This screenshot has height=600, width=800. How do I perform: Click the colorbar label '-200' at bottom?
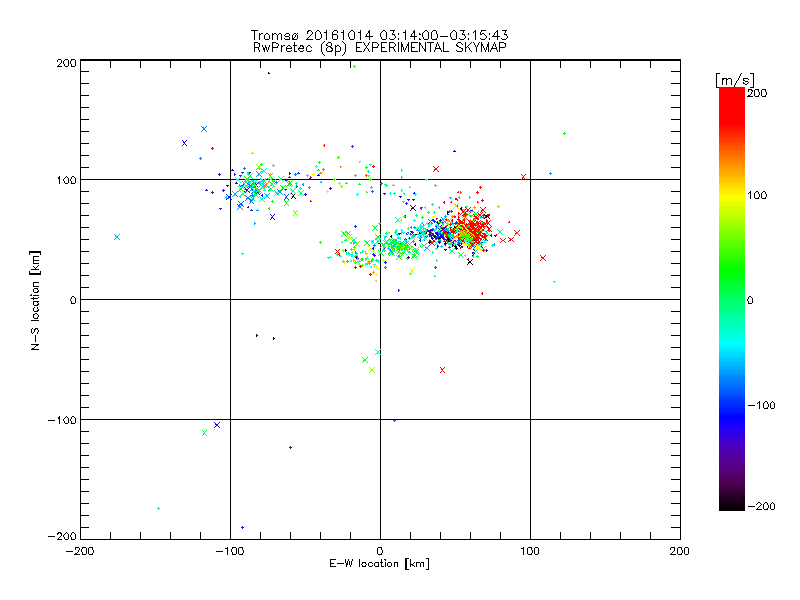(761, 506)
